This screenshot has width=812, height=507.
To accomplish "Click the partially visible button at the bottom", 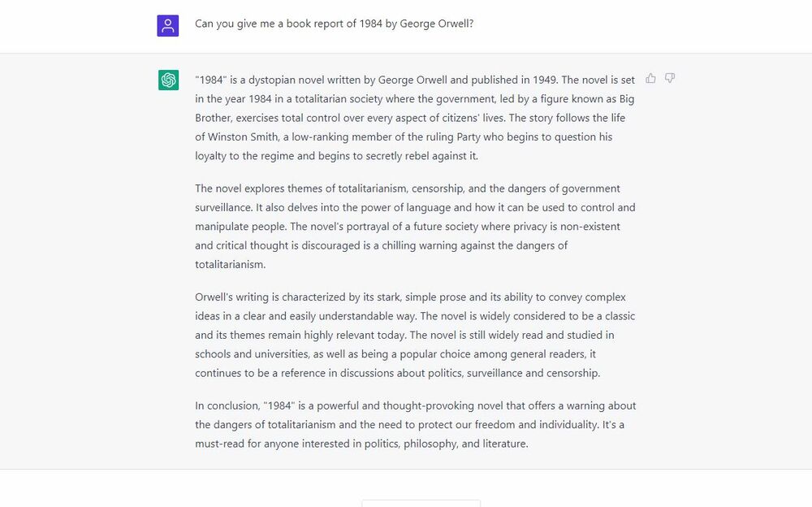I will click(421, 503).
